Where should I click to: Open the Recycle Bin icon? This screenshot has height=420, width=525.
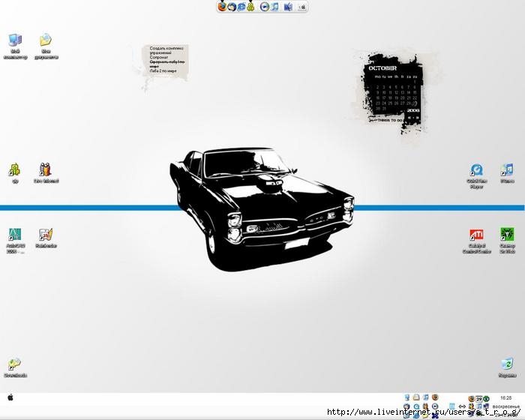pyautogui.click(x=507, y=367)
